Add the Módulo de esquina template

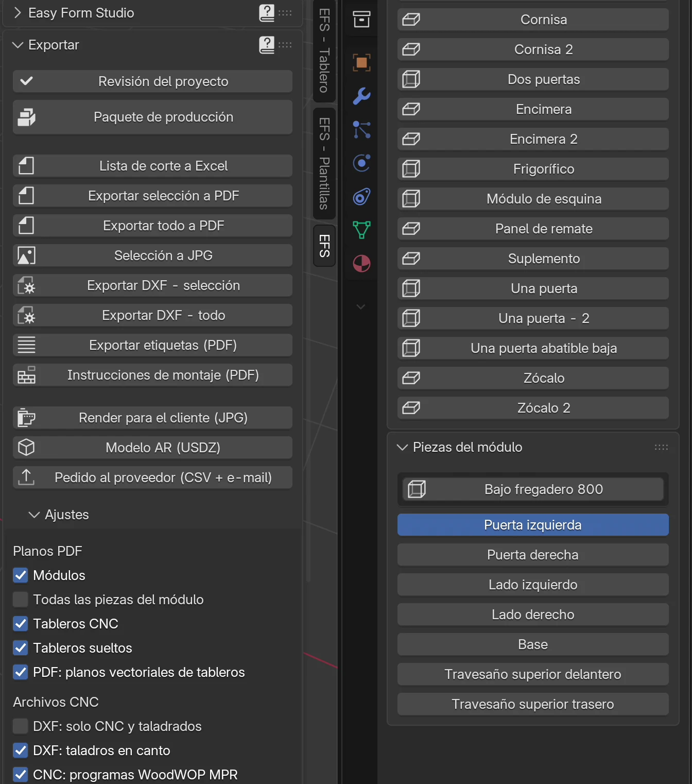click(x=533, y=199)
